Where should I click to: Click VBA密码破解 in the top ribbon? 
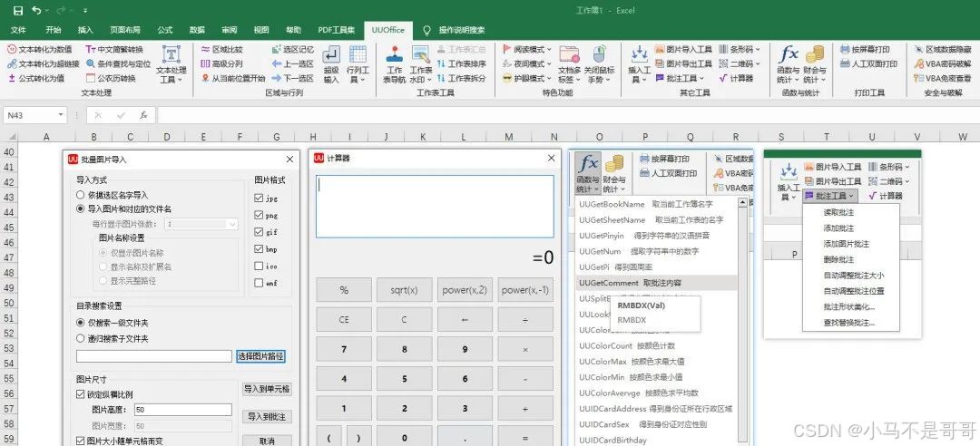coord(943,63)
